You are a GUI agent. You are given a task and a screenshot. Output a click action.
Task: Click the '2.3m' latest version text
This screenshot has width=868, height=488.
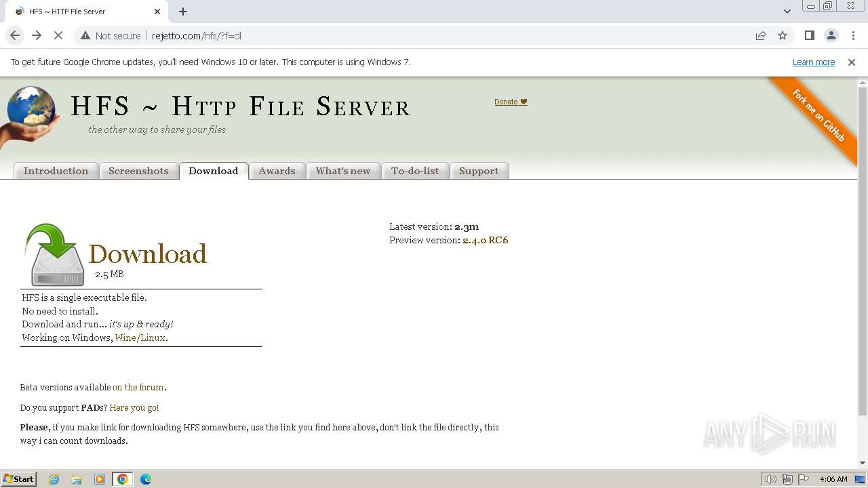(467, 226)
